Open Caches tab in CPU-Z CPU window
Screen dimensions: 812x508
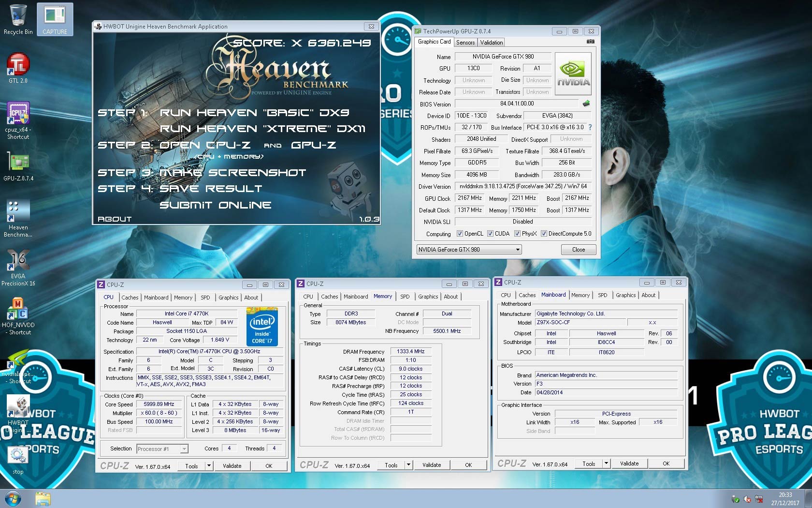[130, 298]
